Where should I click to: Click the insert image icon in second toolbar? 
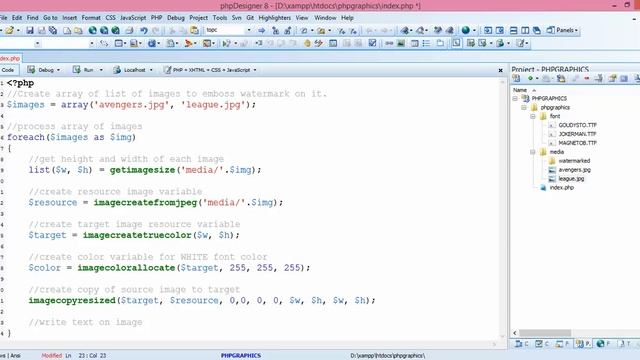coord(401,43)
